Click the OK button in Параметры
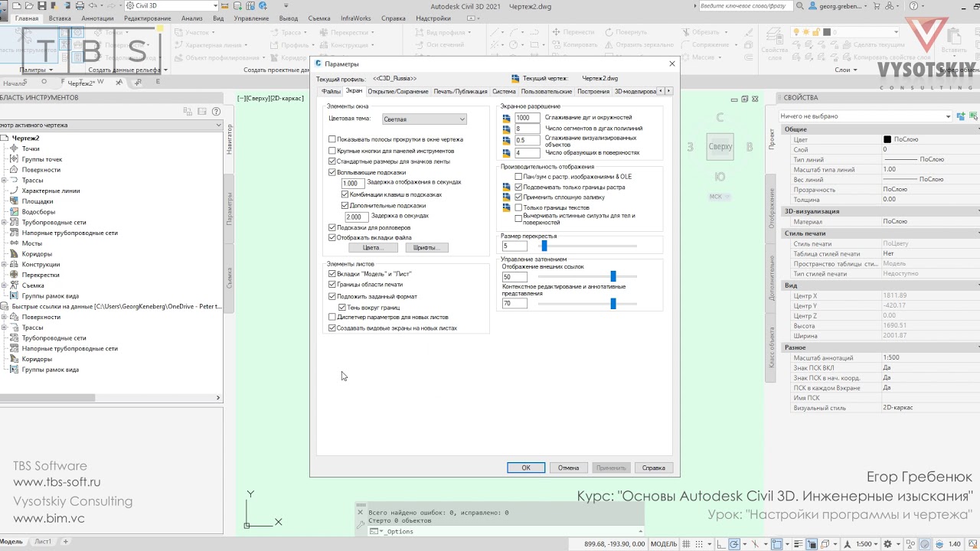 pos(526,468)
